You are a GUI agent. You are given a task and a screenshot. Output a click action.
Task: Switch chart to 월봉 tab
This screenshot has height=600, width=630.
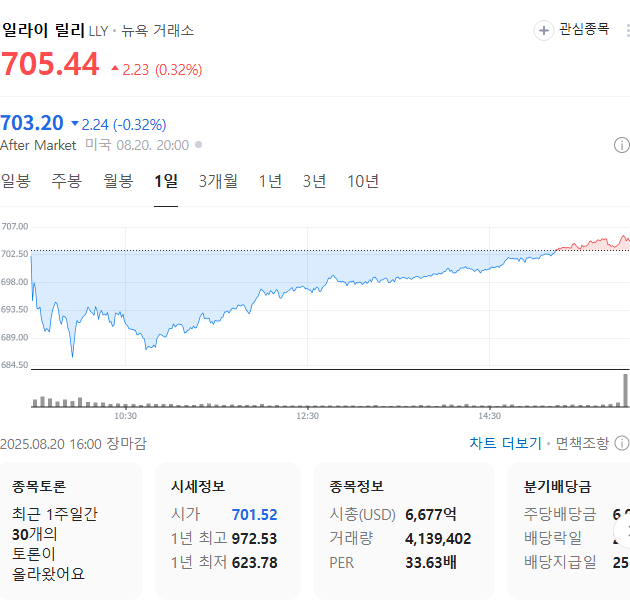[118, 181]
